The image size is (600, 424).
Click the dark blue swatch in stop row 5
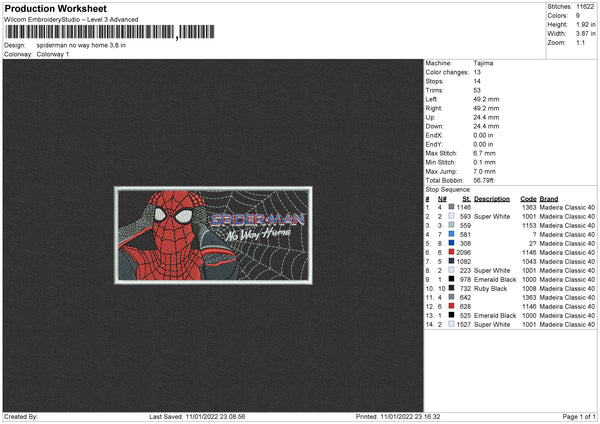pyautogui.click(x=452, y=243)
